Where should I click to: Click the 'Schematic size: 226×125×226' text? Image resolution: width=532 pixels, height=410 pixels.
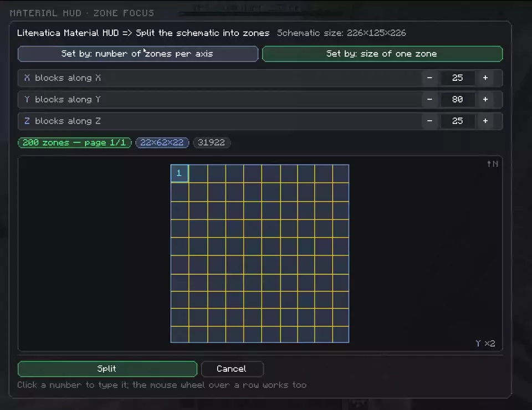pos(341,33)
